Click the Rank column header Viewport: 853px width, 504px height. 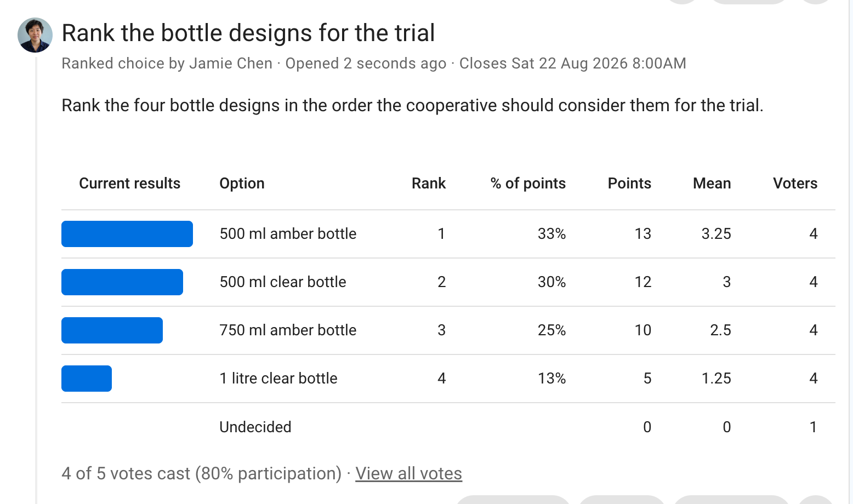[x=429, y=184]
